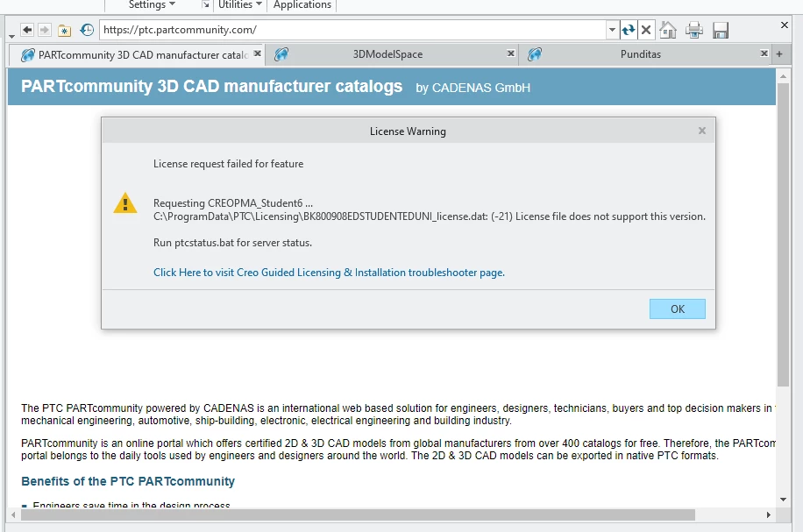The width and height of the screenshot is (803, 532).
Task: Click 'Requesting CREOPMA_Student6 ...' text
Action: (x=233, y=203)
